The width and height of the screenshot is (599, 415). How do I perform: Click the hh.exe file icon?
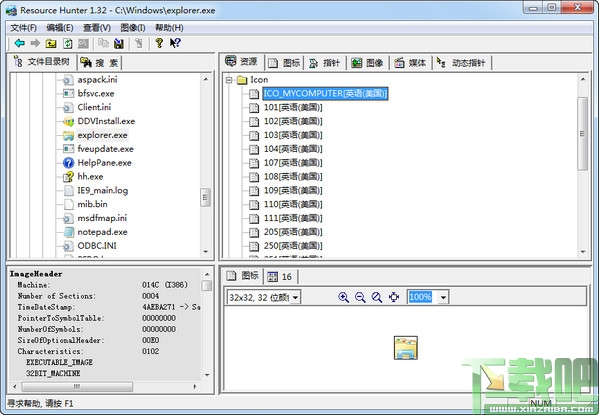click(x=68, y=177)
